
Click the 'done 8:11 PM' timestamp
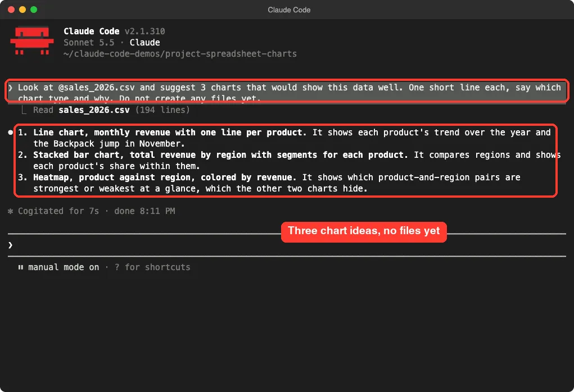[x=144, y=211]
